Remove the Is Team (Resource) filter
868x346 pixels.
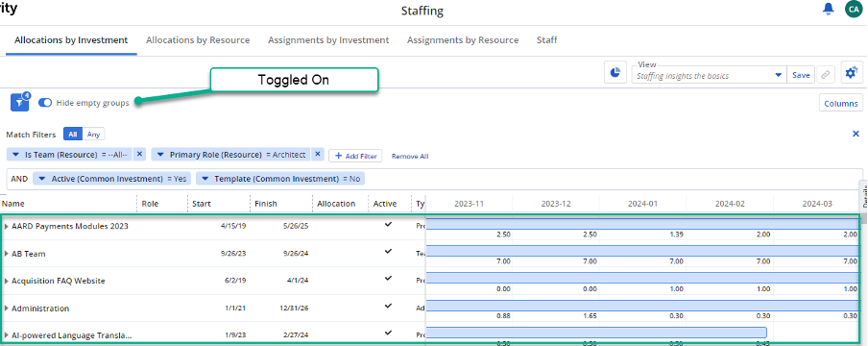(139, 155)
